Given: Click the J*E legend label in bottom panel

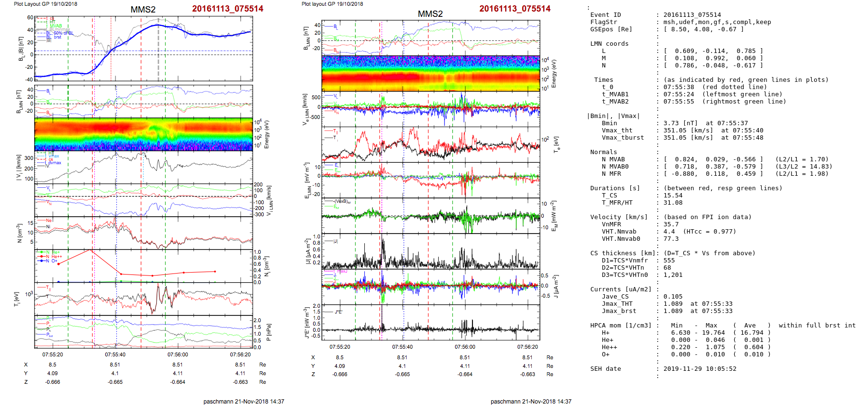Looking at the screenshot, I should (x=338, y=312).
